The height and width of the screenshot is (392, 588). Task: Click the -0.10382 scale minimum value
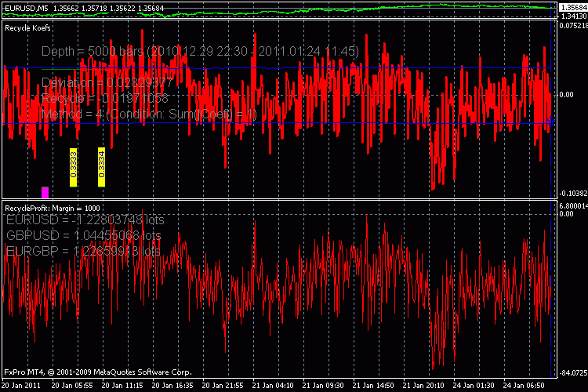572,193
